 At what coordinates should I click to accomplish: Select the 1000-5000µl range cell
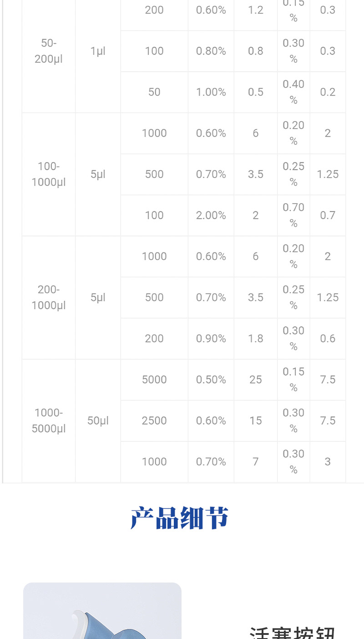49,421
